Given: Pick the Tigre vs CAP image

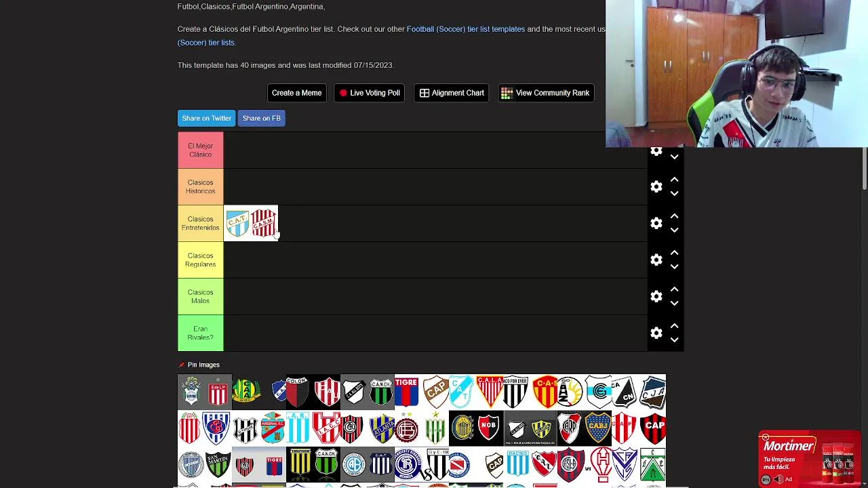Looking at the screenshot, I should coord(422,392).
